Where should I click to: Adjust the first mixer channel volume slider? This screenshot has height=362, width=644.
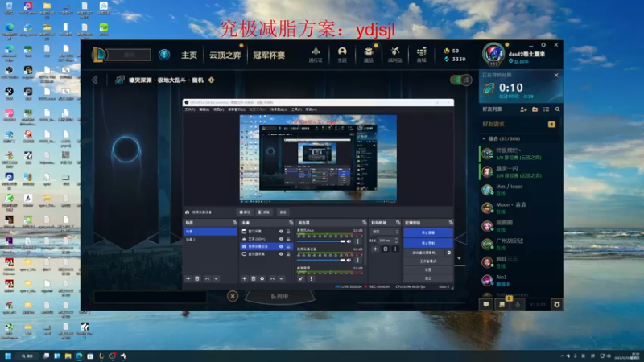pos(321,241)
